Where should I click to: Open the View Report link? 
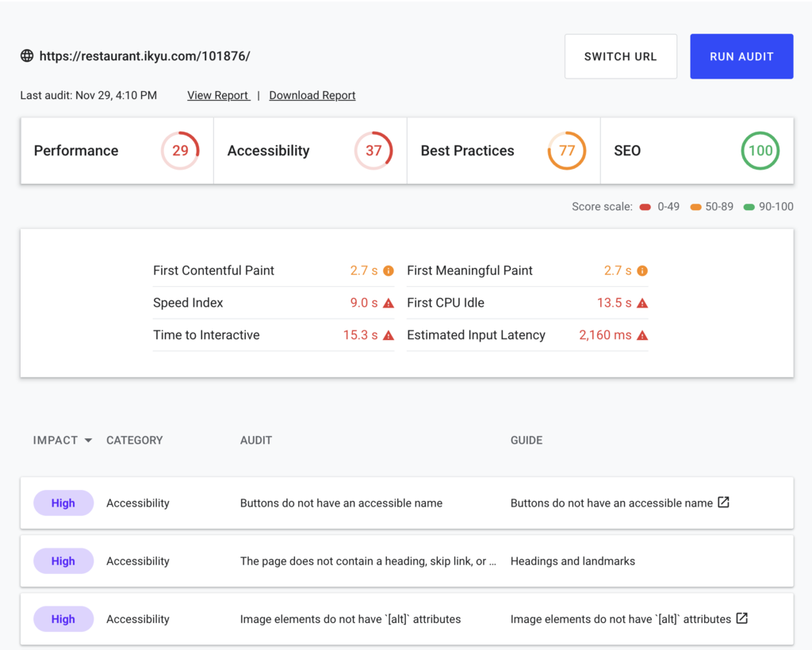[x=218, y=95]
